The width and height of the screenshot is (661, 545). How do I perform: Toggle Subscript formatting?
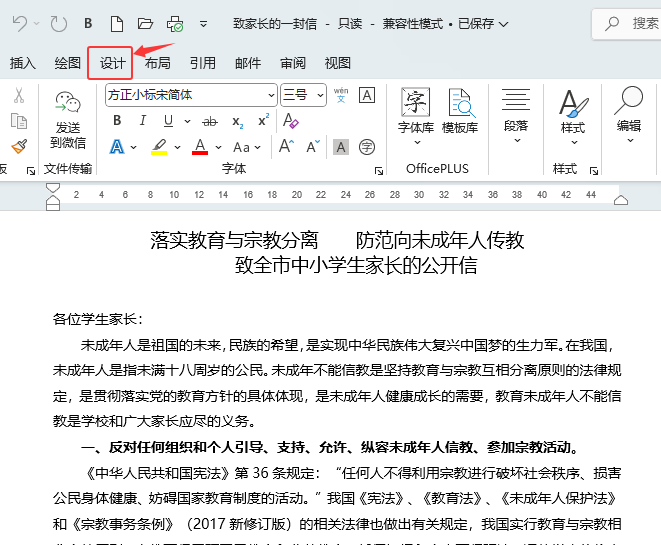(x=237, y=122)
